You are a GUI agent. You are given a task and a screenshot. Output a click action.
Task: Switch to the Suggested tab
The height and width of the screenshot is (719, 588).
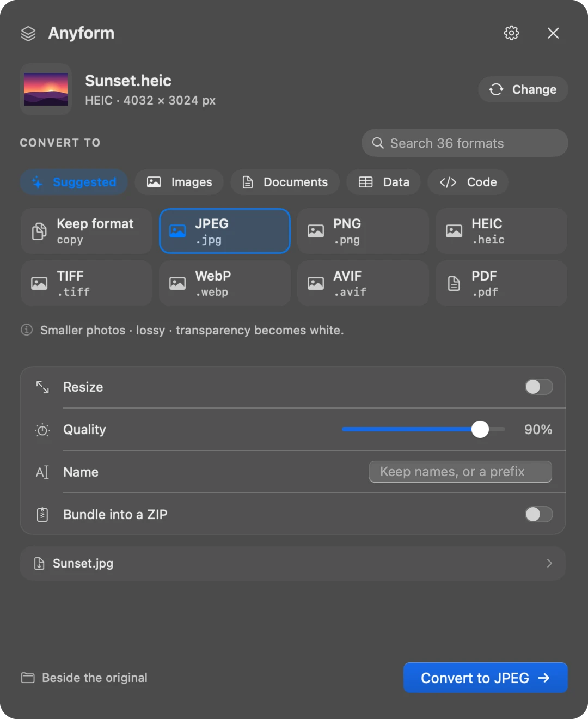pyautogui.click(x=74, y=182)
